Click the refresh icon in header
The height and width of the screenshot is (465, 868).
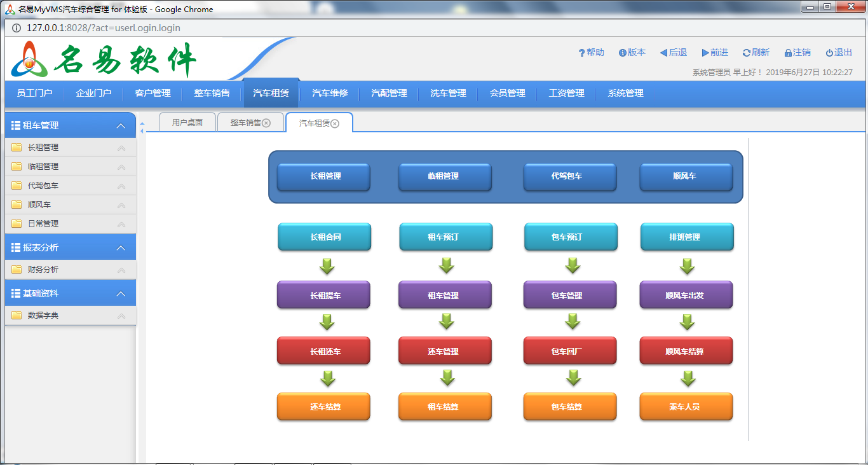(x=746, y=53)
